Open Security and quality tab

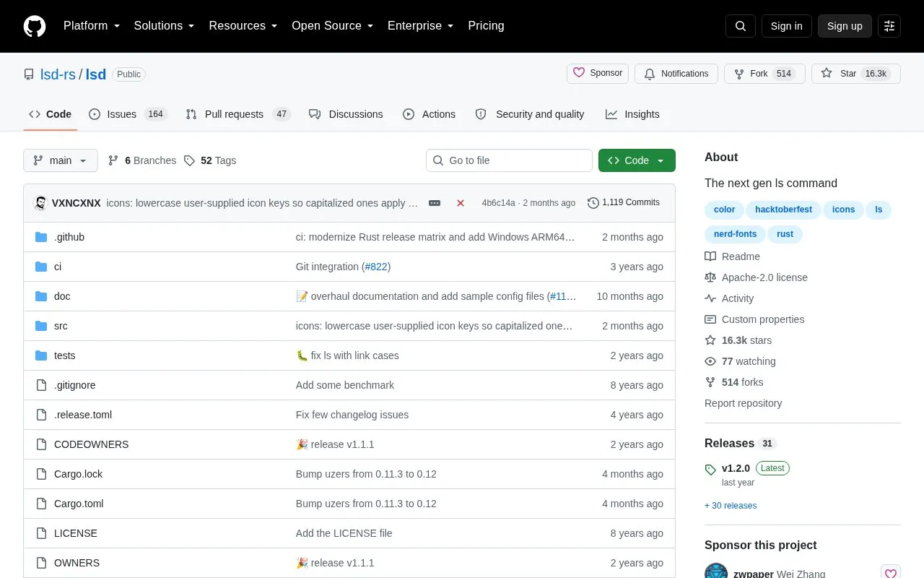(x=530, y=114)
